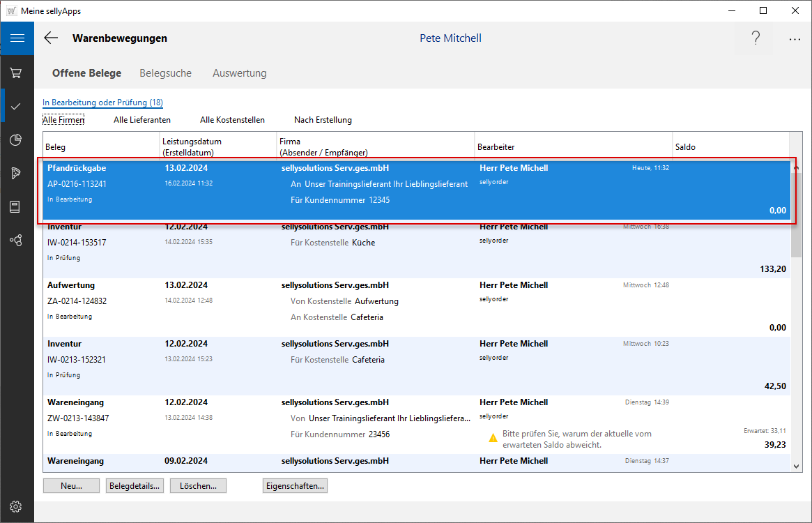This screenshot has height=523, width=812.
Task: Expand the Alle Firmen filter
Action: pyautogui.click(x=63, y=120)
